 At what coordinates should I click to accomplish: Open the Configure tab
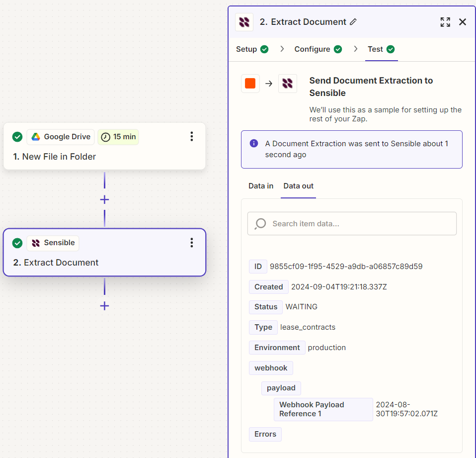(x=318, y=49)
